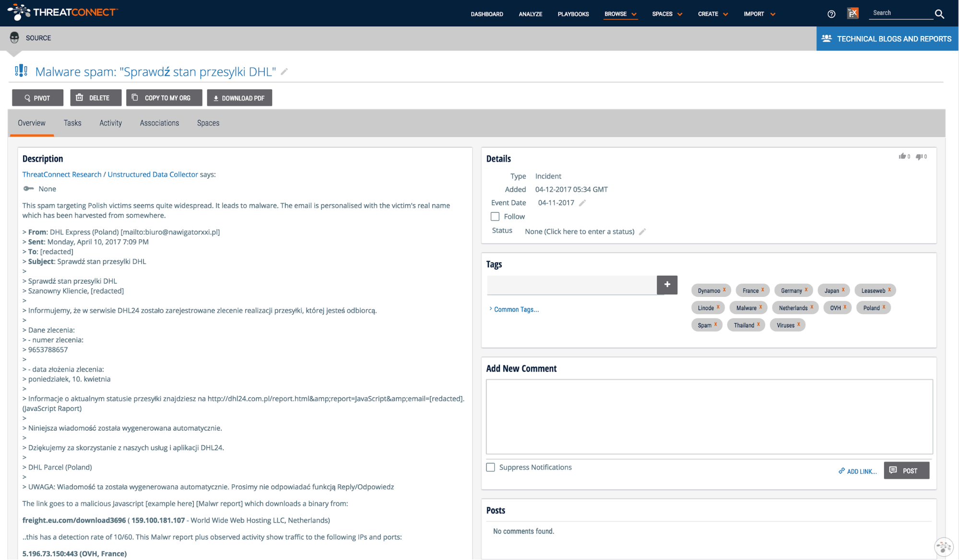This screenshot has width=959, height=560.
Task: Switch to the Spaces tab
Action: 208,123
